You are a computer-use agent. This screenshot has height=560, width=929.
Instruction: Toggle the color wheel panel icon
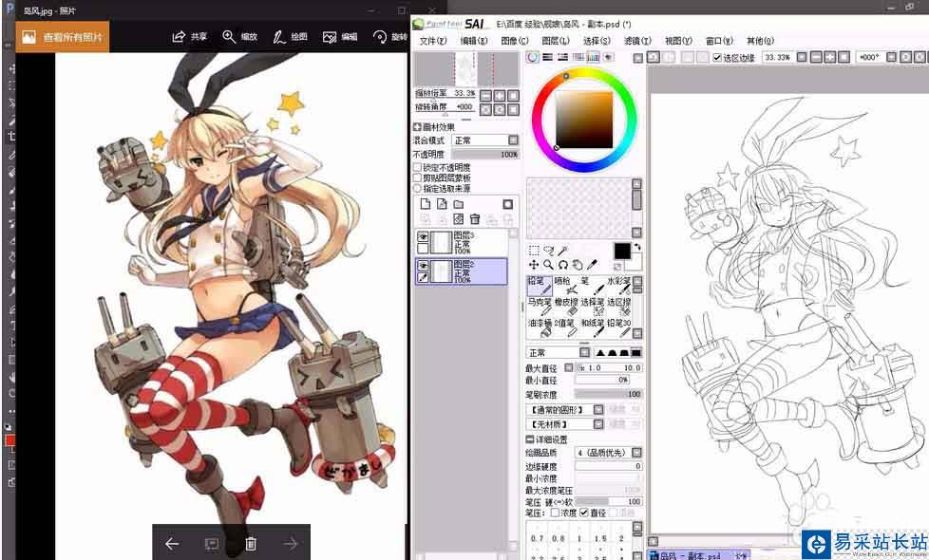click(532, 57)
